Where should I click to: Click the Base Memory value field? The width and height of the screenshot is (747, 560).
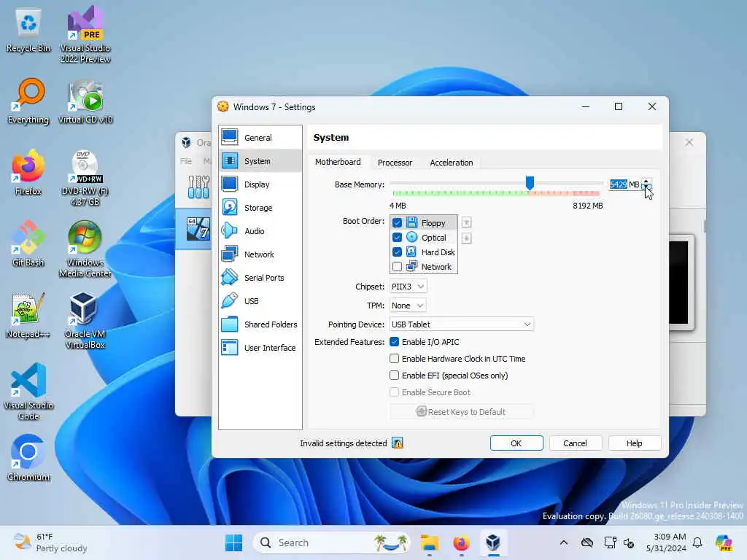point(624,184)
